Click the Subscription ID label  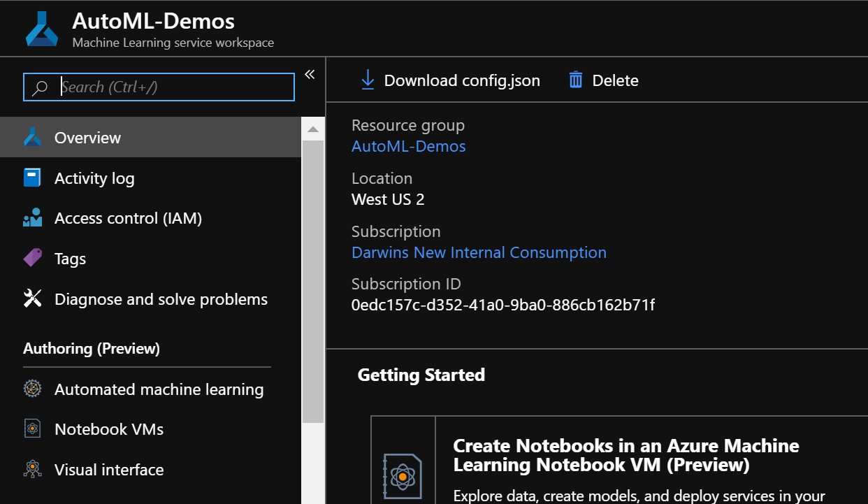click(x=406, y=284)
